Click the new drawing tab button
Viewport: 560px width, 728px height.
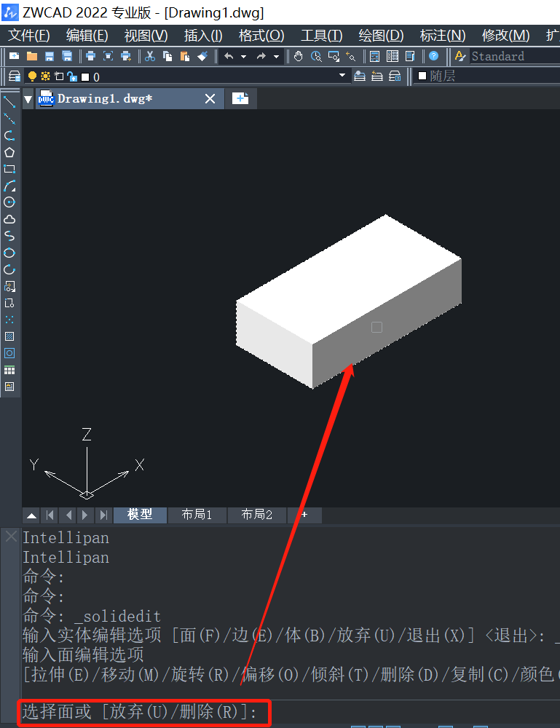240,98
